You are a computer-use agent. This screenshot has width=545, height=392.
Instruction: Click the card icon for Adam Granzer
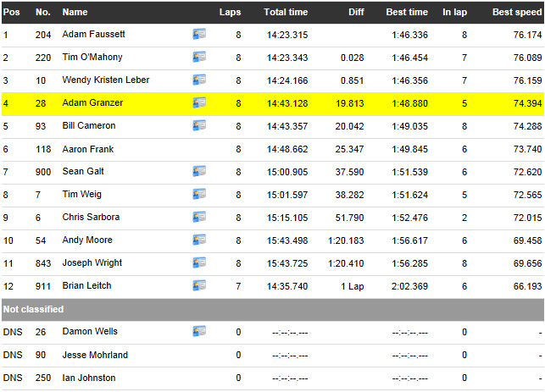point(199,103)
